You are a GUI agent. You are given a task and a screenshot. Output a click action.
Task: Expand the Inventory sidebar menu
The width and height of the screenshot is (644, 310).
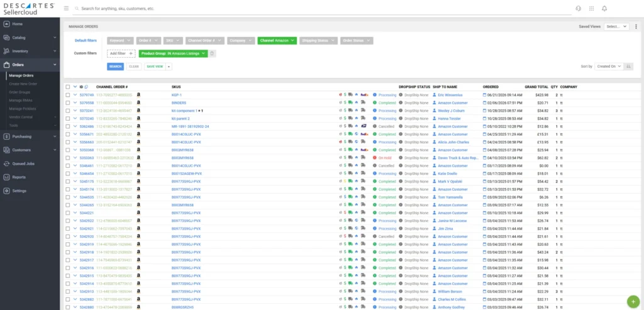tap(30, 51)
